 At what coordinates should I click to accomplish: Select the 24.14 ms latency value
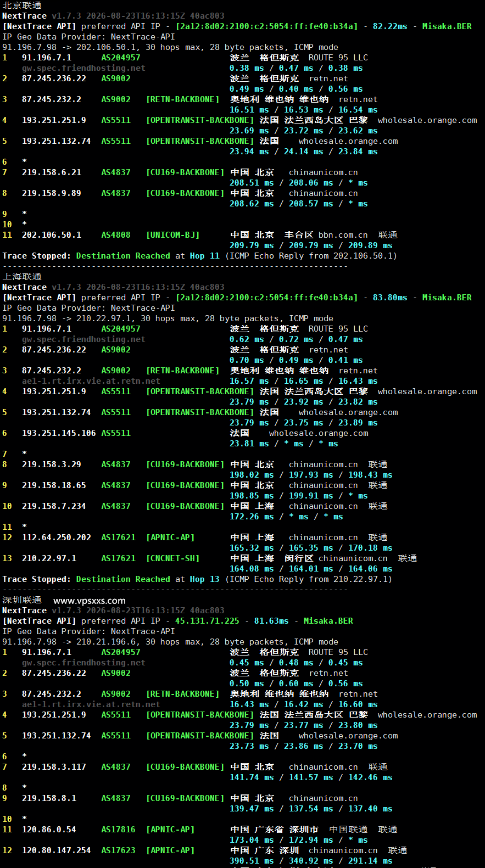(304, 152)
